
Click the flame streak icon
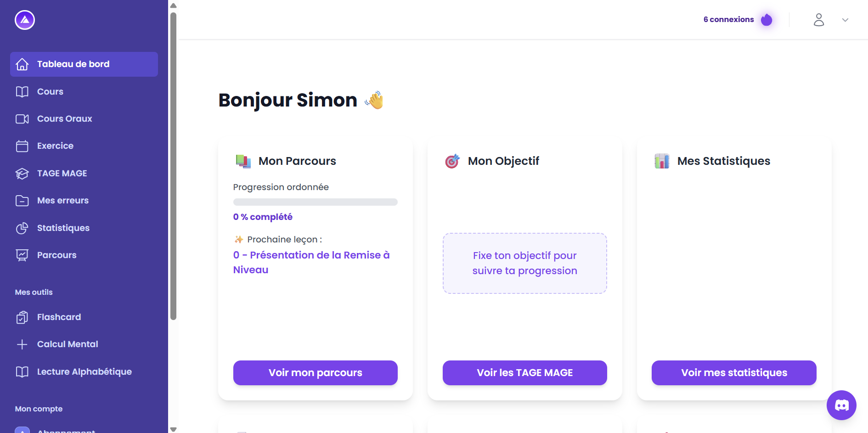(767, 20)
